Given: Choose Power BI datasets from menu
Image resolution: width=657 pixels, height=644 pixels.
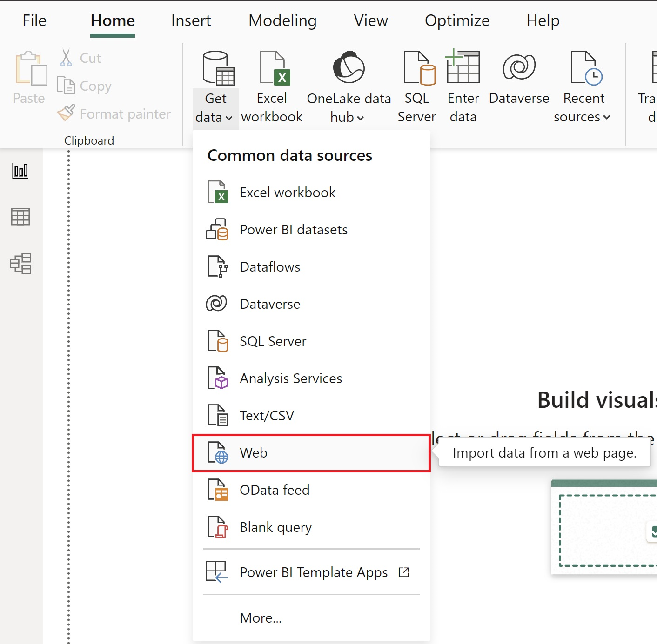Looking at the screenshot, I should (x=311, y=230).
